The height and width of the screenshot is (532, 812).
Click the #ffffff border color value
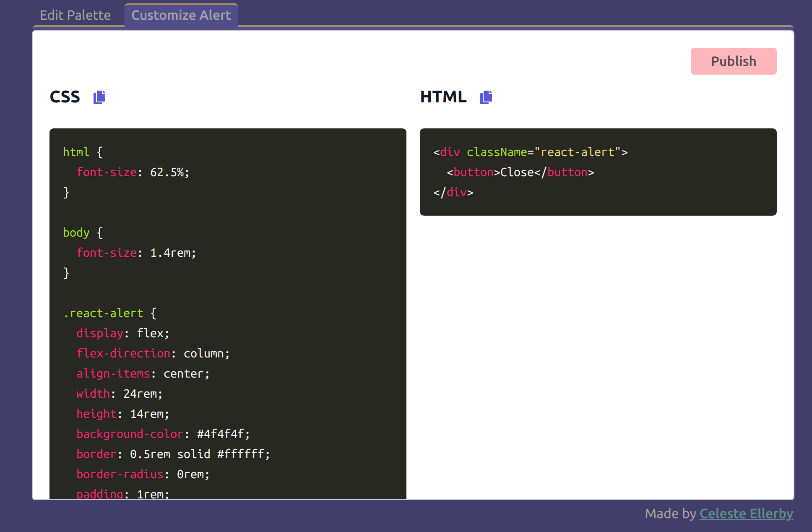[243, 454]
